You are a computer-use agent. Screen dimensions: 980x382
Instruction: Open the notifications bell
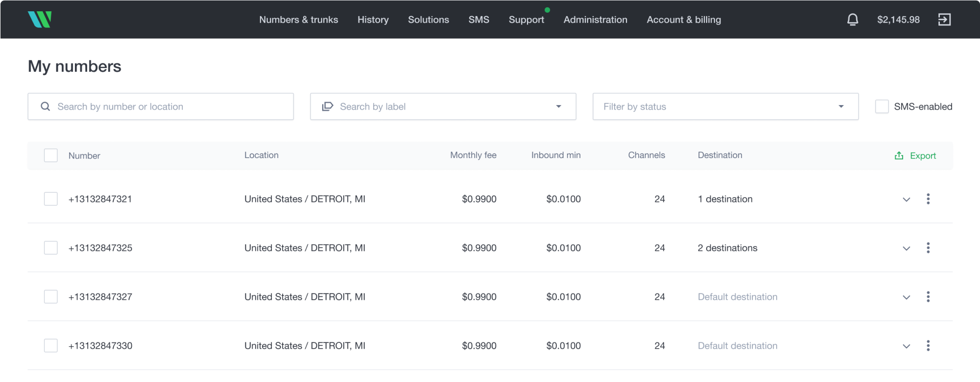coord(853,20)
